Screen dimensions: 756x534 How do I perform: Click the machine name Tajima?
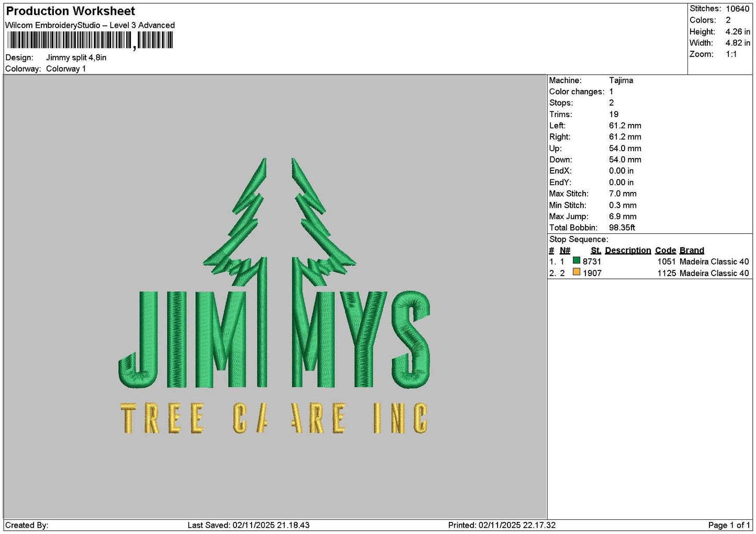(x=621, y=81)
